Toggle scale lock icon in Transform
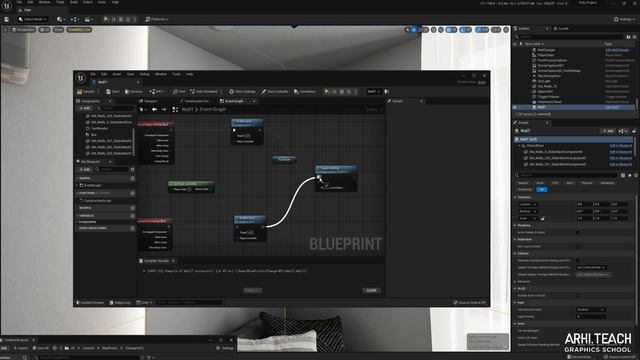The width and height of the screenshot is (640, 360). (542, 219)
